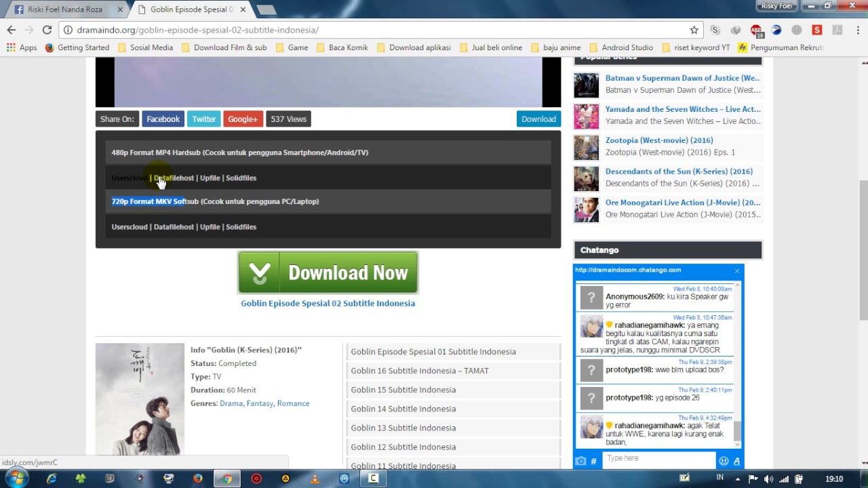Open Chrome's three-dot menu
The width and height of the screenshot is (868, 488).
point(856,30)
